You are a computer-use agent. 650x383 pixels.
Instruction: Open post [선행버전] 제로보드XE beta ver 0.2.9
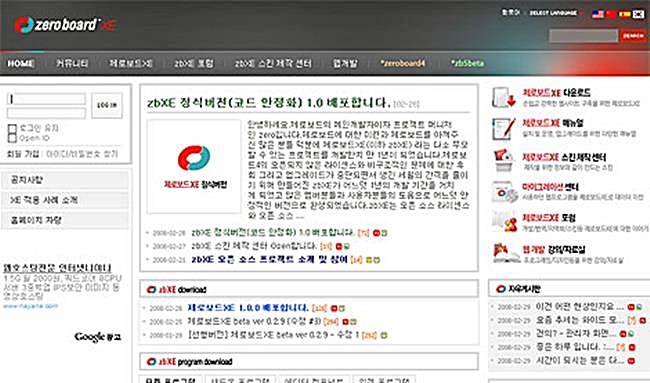click(x=273, y=334)
